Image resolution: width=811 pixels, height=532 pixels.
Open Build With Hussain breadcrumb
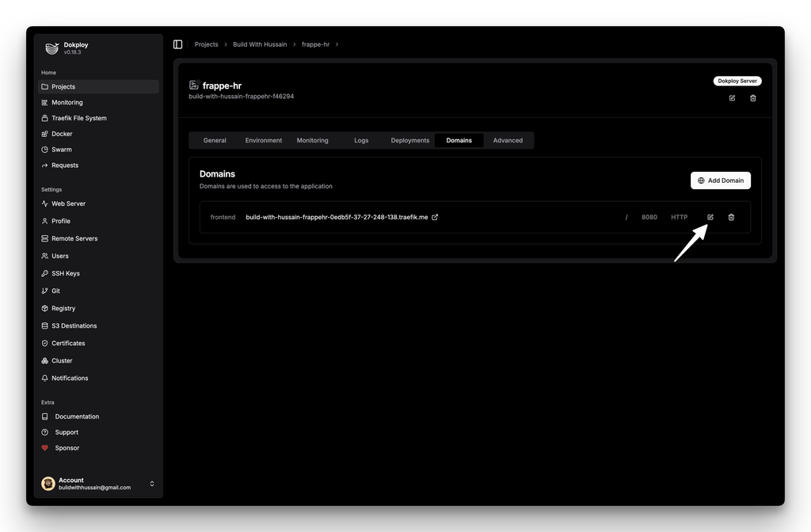pyautogui.click(x=260, y=44)
